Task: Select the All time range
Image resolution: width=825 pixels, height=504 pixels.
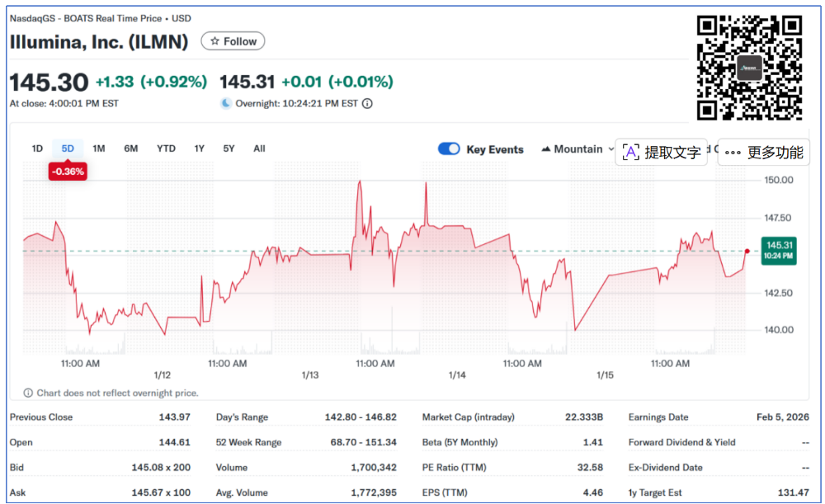Action: click(x=259, y=148)
